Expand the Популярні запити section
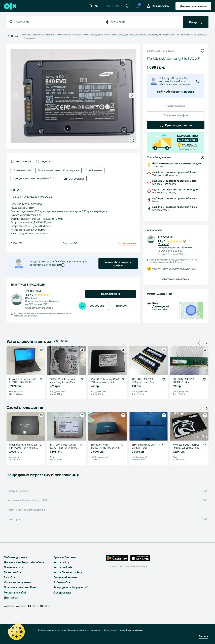This screenshot has height=644, width=215. [107, 491]
